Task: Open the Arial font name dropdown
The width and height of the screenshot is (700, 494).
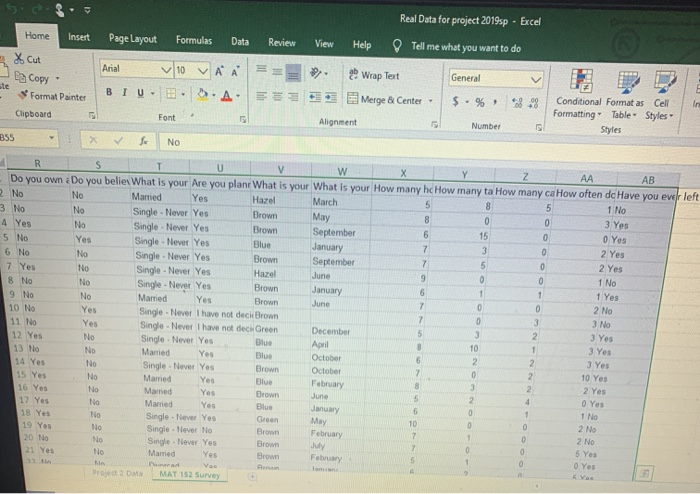Action: pos(166,70)
